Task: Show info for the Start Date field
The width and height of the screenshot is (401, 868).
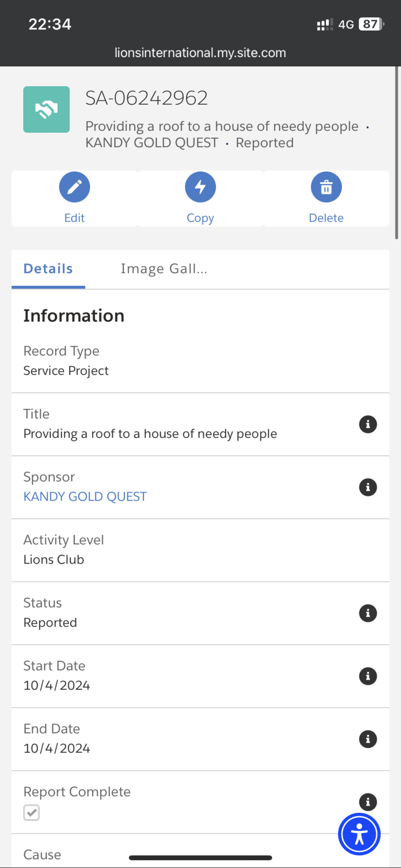Action: (368, 676)
